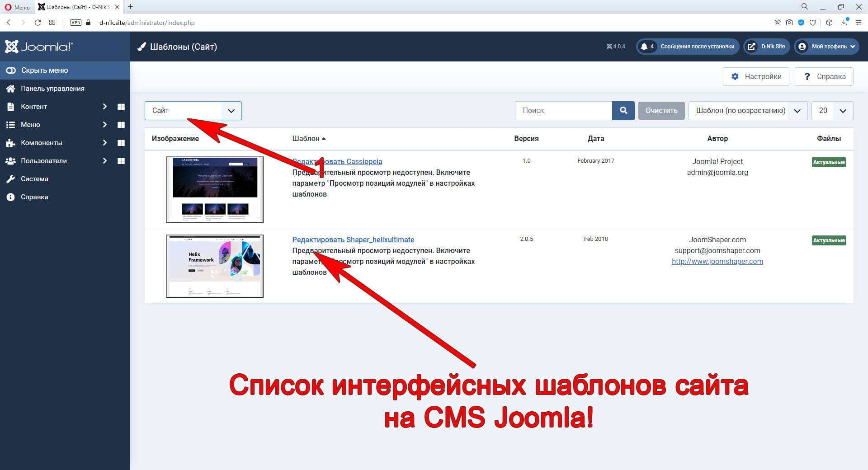Screen dimensions: 868x470
Task: Click the Joomla! logo in the sidebar
Action: [38, 47]
